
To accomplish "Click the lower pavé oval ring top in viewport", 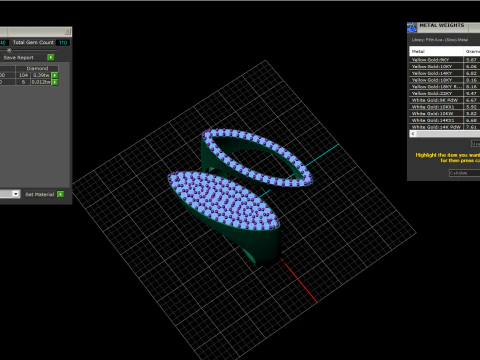I will click(x=223, y=200).
